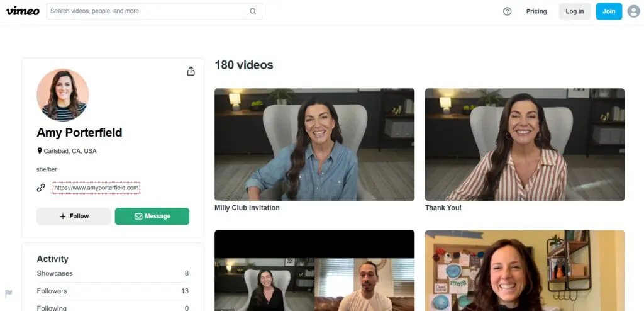Click the Amy Porterfield name heading
644x311 pixels.
(79, 133)
